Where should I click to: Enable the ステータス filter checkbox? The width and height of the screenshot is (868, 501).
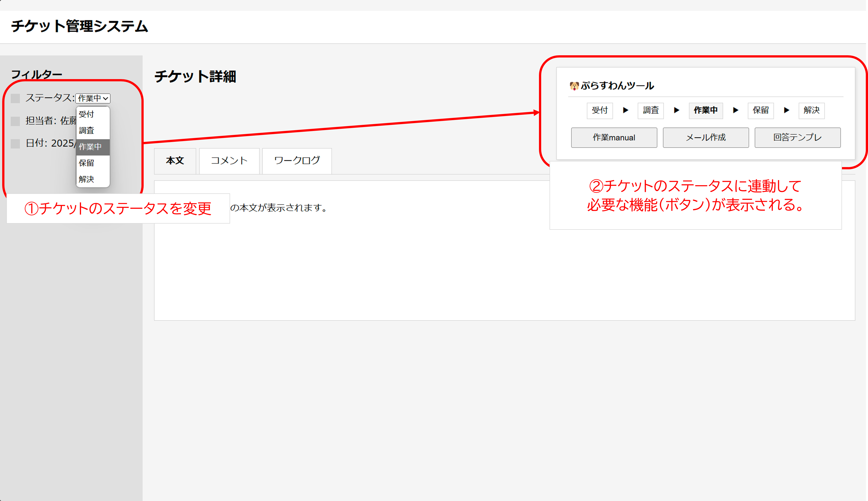coord(15,98)
